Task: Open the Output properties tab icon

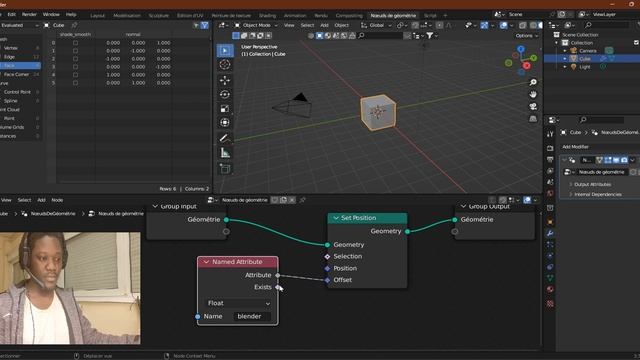Action: [x=550, y=160]
